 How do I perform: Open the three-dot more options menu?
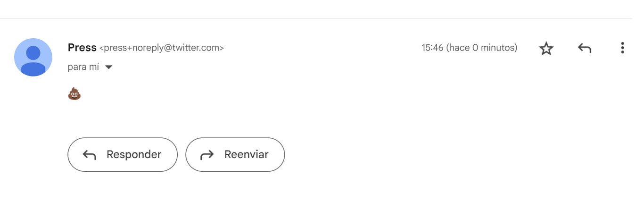[x=622, y=48]
